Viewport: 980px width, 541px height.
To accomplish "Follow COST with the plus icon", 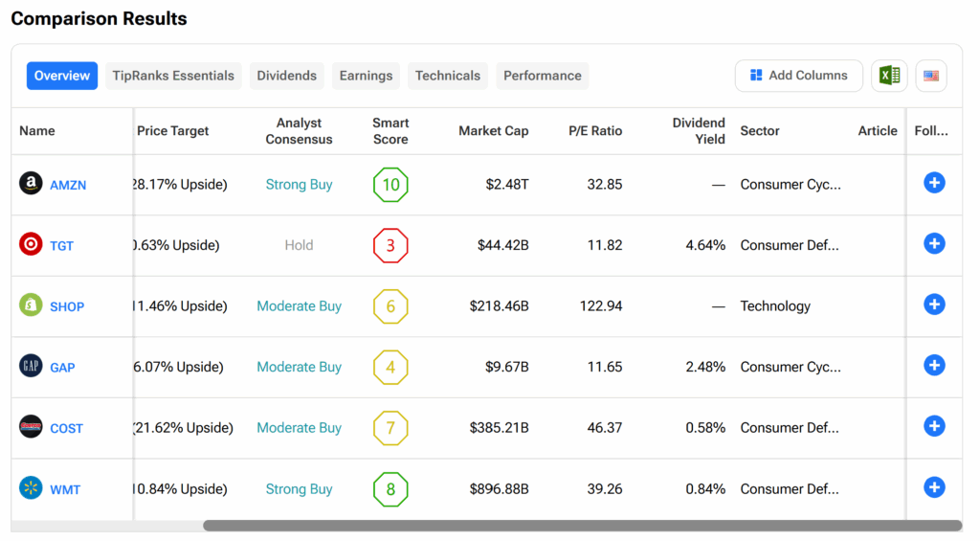I will tap(934, 426).
